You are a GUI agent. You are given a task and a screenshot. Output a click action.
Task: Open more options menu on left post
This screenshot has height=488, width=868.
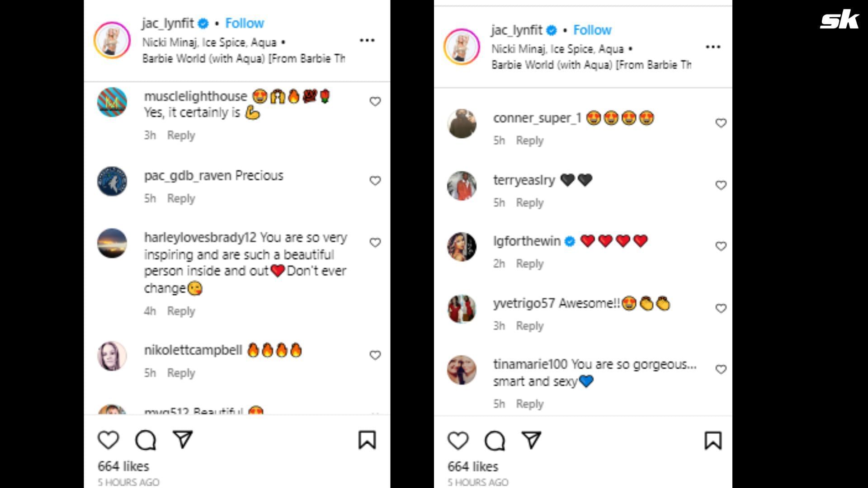[367, 41]
